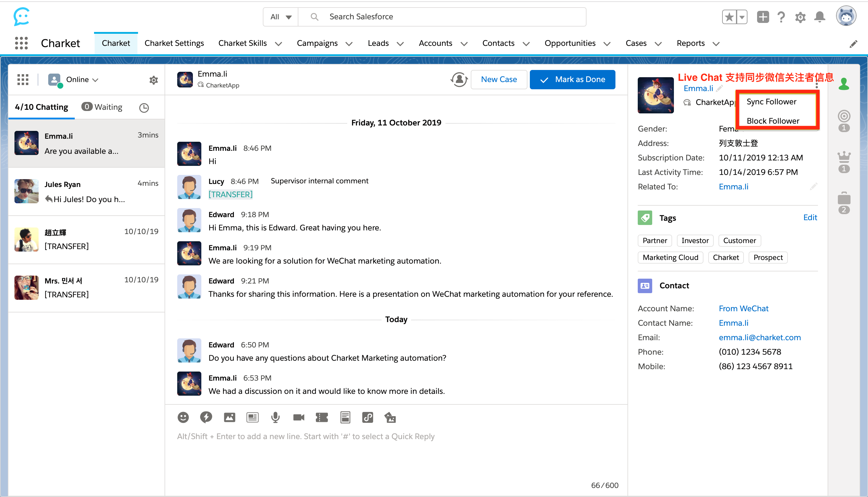Image resolution: width=868 pixels, height=497 pixels.
Task: Expand the Leads tab chevron
Action: pyautogui.click(x=401, y=44)
